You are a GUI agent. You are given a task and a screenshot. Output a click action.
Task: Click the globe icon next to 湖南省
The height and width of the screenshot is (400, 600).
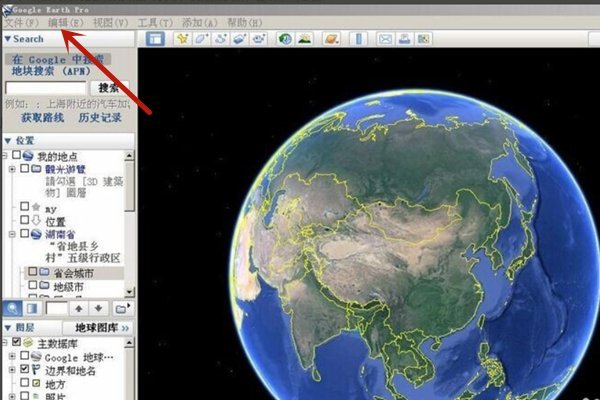click(36, 233)
